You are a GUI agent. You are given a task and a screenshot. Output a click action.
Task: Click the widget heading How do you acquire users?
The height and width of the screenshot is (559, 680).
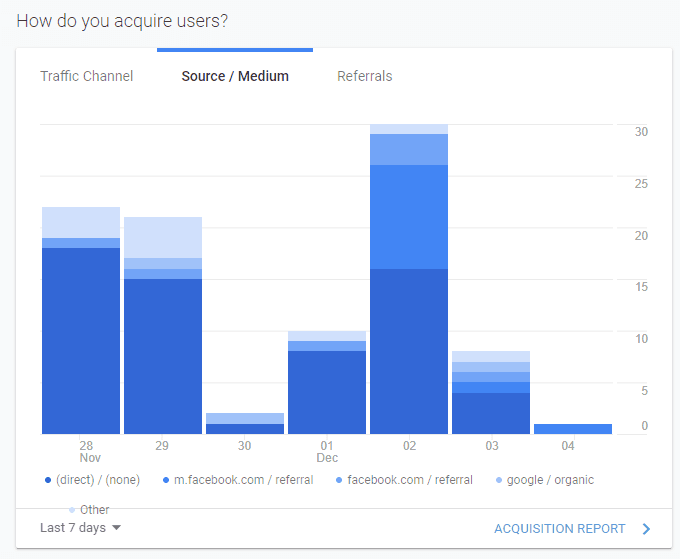[x=121, y=20]
